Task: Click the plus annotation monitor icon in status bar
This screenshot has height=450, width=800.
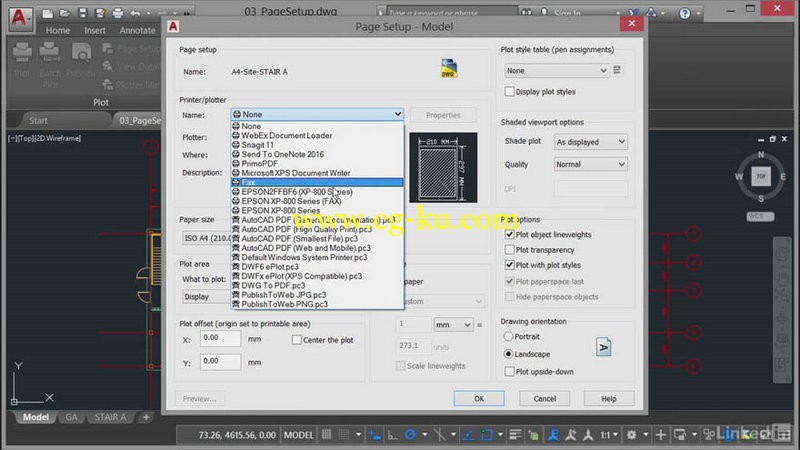Action: [661, 435]
